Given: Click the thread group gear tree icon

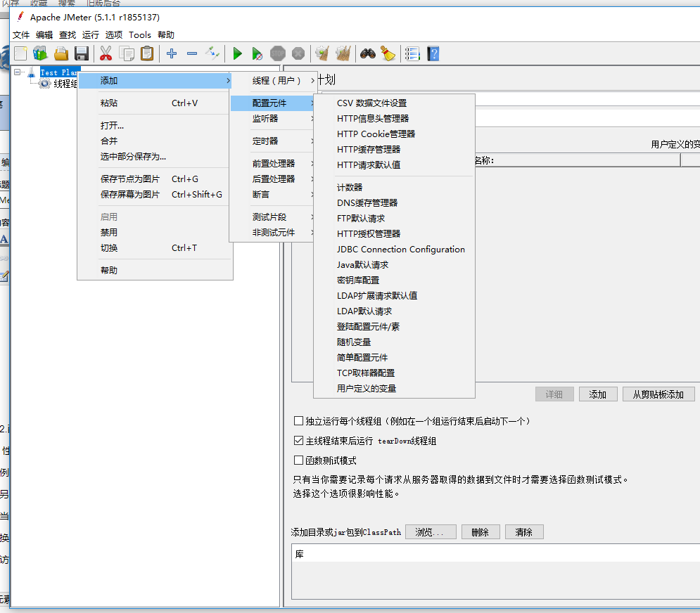Looking at the screenshot, I should coord(44,84).
